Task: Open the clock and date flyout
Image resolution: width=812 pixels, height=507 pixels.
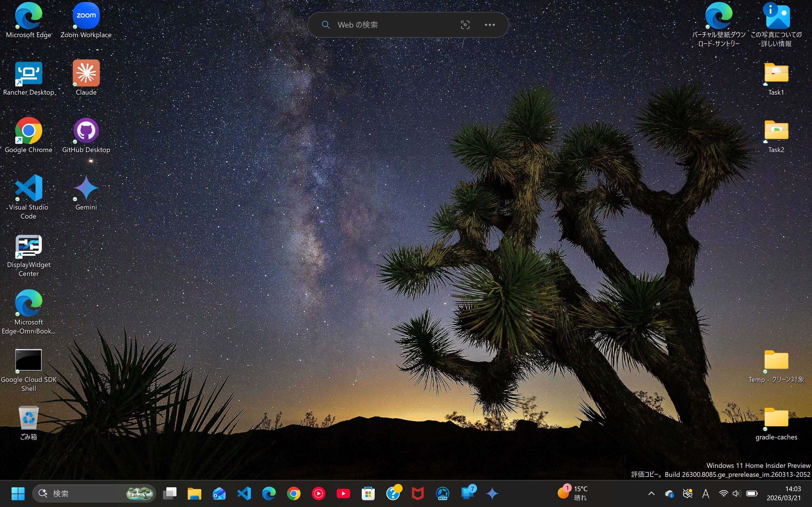Action: (x=784, y=493)
